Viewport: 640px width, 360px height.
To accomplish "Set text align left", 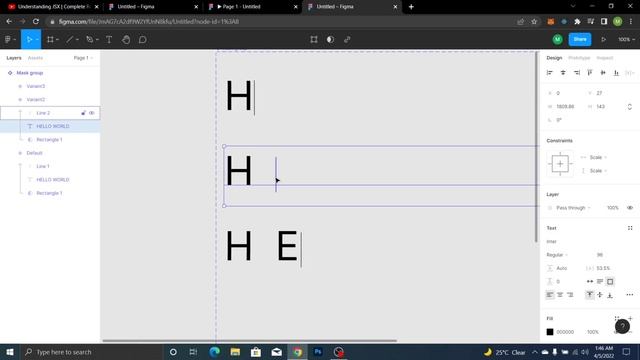I will (x=550, y=295).
